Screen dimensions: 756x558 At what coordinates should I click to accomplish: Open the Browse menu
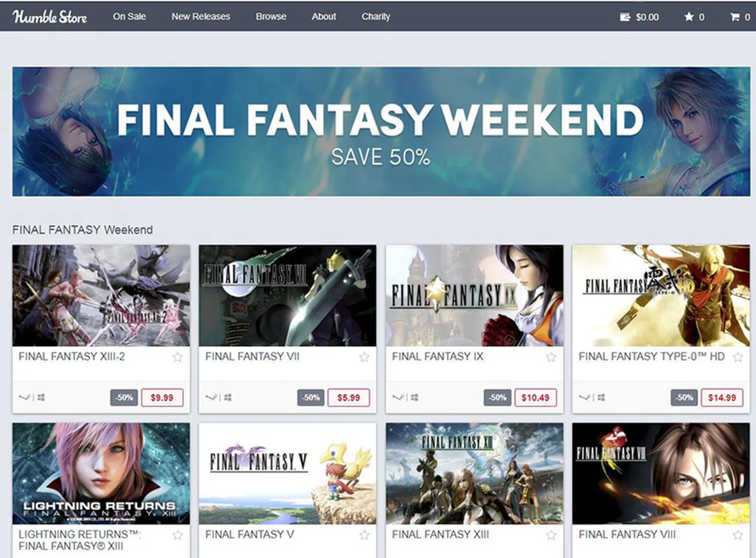pyautogui.click(x=271, y=17)
